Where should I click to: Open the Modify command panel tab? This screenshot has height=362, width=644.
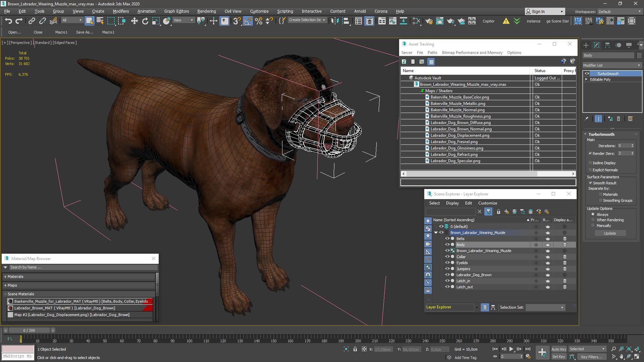click(x=596, y=45)
